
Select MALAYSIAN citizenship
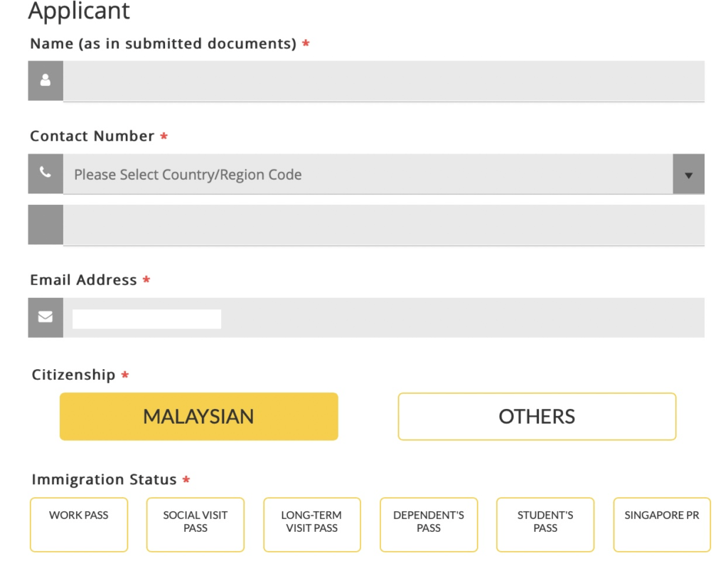[198, 416]
